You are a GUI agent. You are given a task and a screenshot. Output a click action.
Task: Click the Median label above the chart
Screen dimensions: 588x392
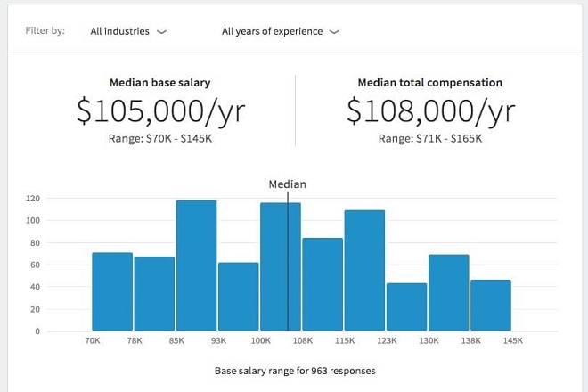287,184
